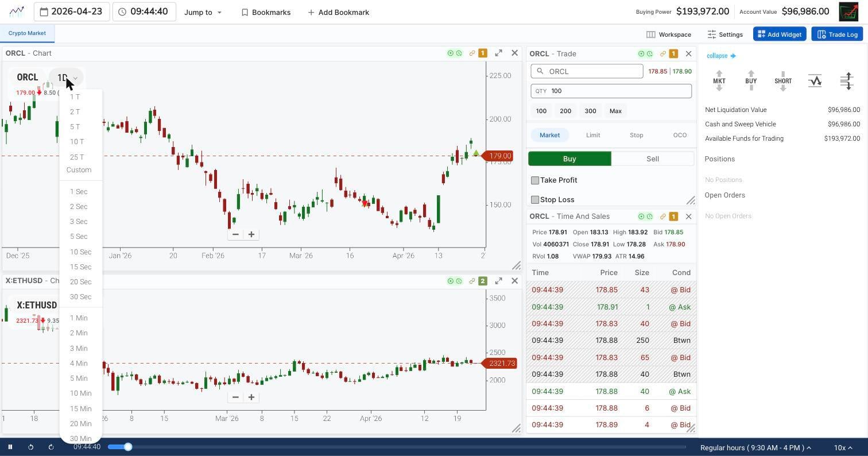This screenshot has height=456, width=868.
Task: Click link icon on ORCL chart widget
Action: (x=472, y=53)
